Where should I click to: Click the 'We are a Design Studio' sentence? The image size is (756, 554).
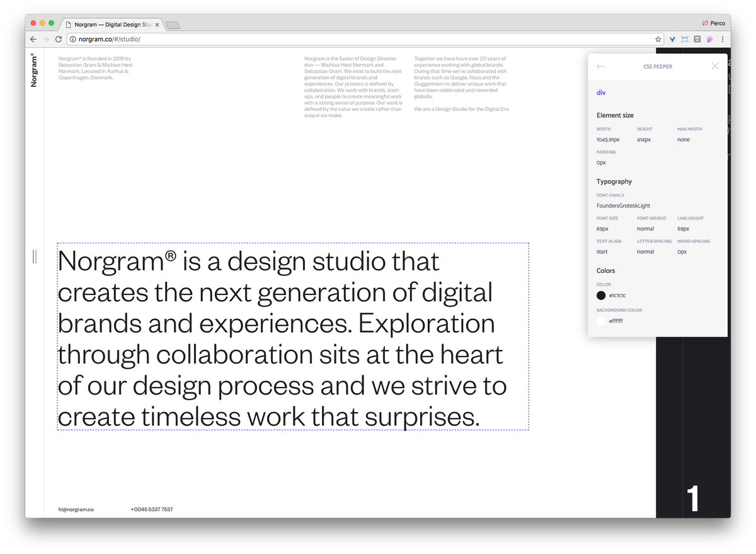[462, 109]
